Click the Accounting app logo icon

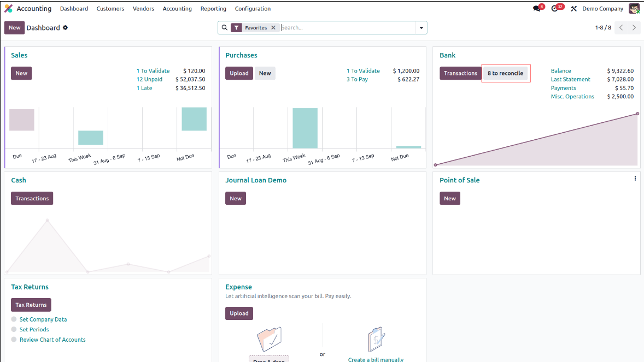(8, 9)
